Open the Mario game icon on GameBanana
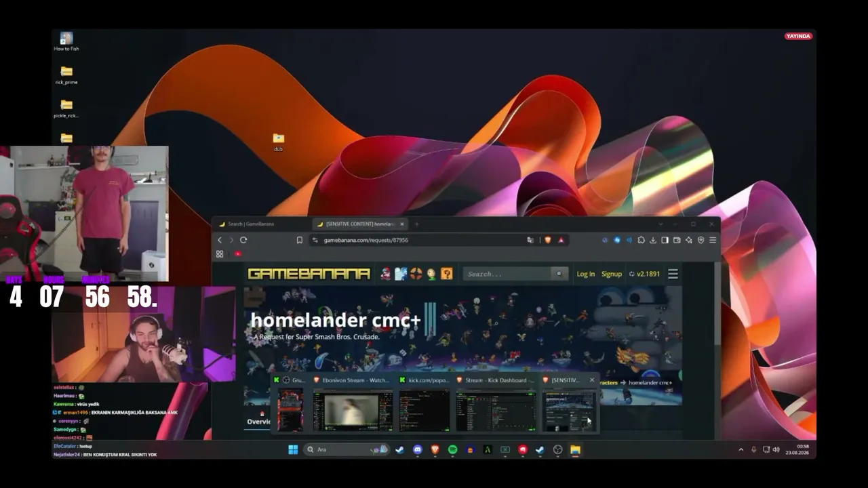Screen dimensions: 868x488 coord(386,274)
